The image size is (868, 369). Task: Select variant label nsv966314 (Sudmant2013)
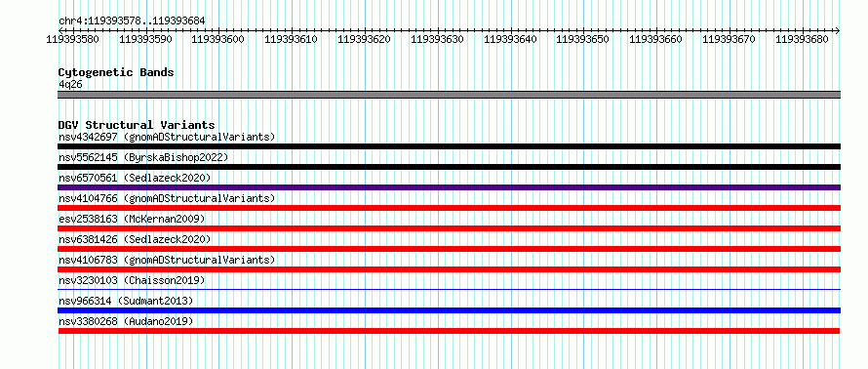pos(126,301)
